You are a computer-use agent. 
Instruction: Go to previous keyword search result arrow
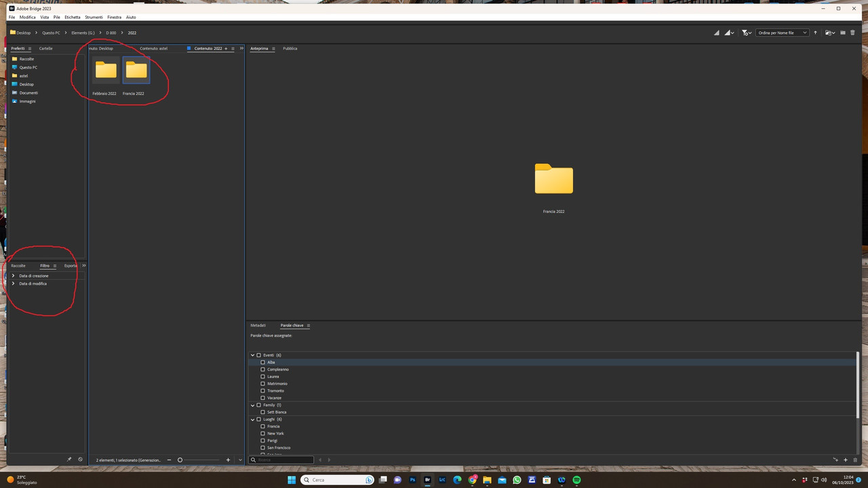320,460
